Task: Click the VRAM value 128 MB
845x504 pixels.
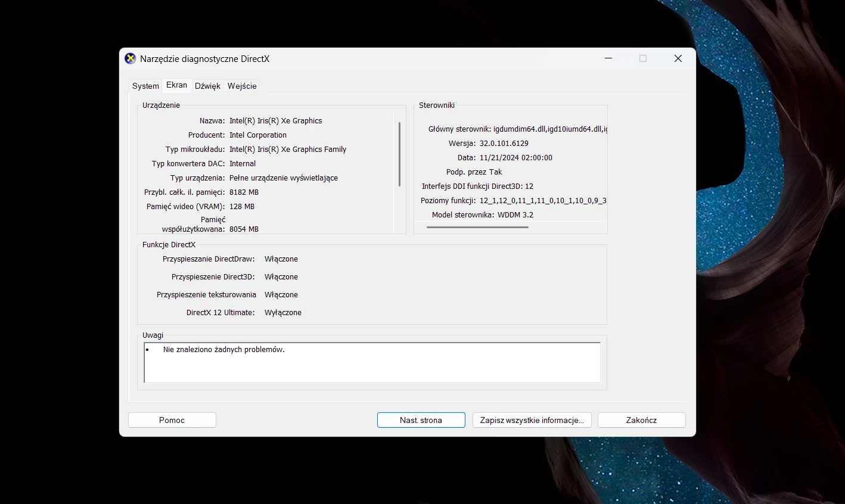Action: point(242,207)
